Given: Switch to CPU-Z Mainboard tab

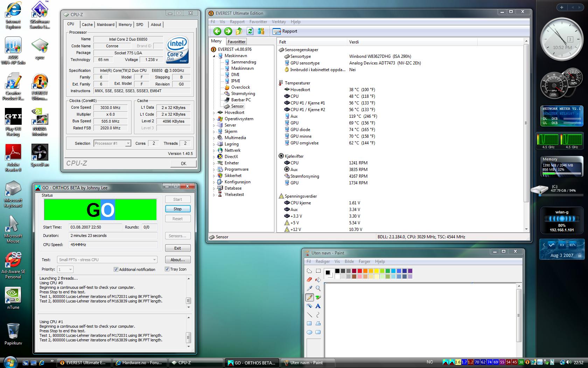Looking at the screenshot, I should tap(106, 25).
